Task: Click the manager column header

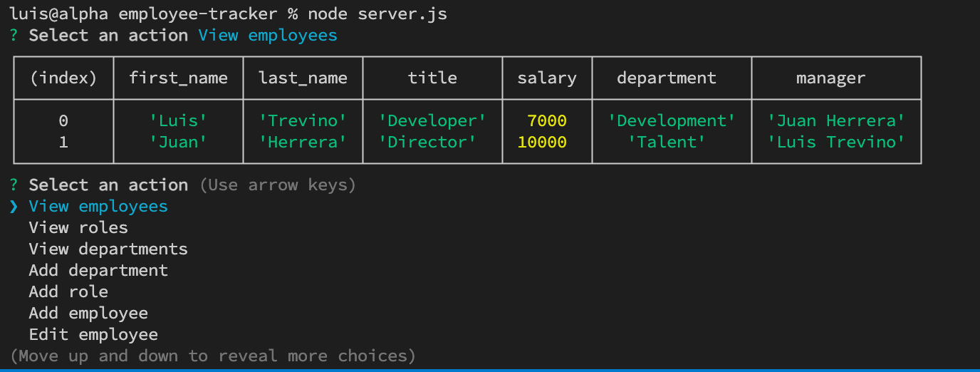Action: point(830,78)
